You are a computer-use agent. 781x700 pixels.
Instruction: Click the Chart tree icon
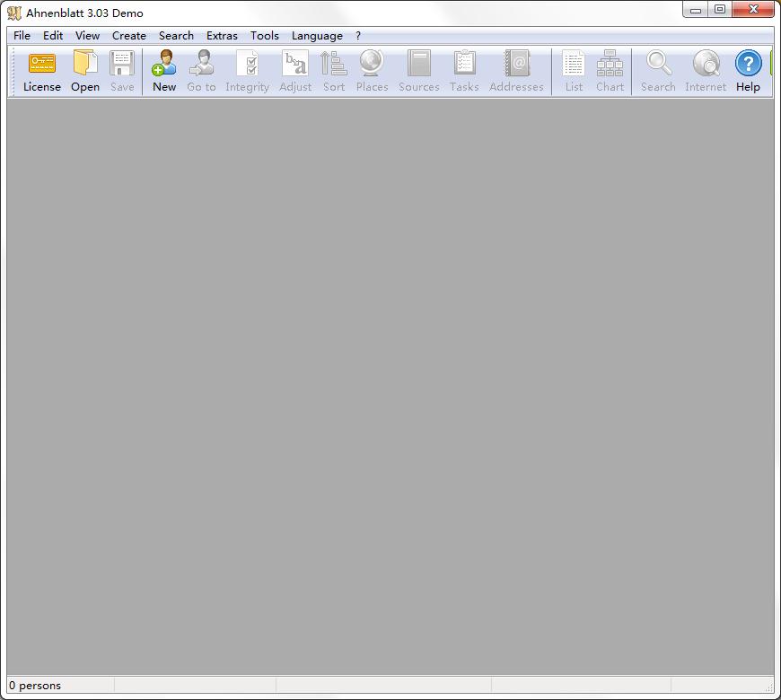click(610, 65)
